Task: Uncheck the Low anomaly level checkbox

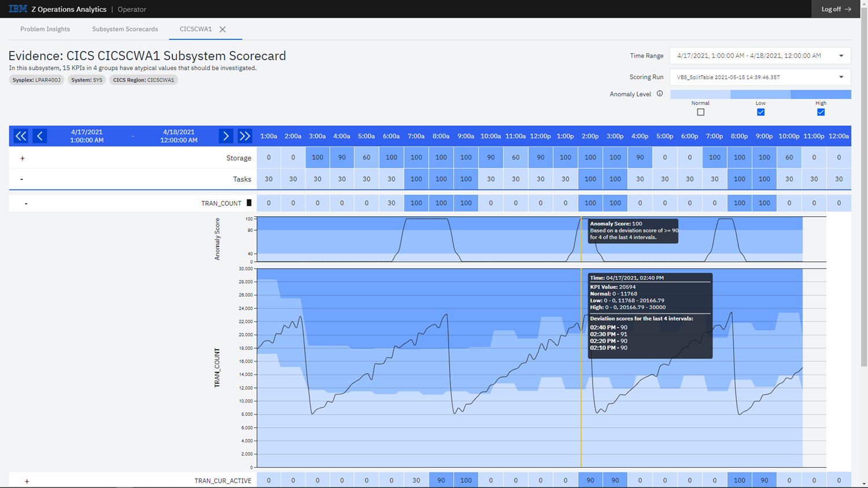Action: point(761,112)
